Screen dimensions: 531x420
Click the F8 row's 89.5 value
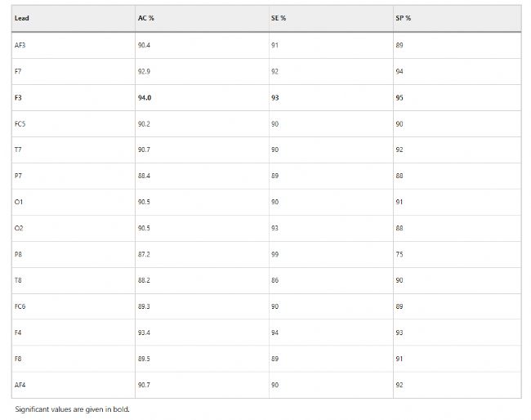(x=144, y=359)
